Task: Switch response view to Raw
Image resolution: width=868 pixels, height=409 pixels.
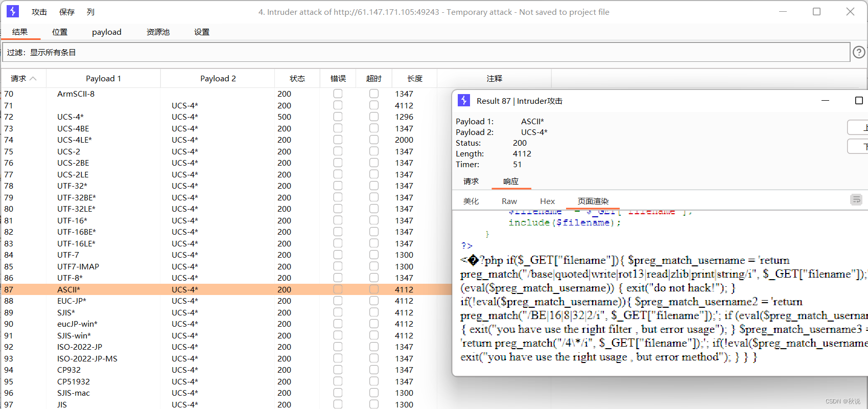Action: tap(509, 201)
